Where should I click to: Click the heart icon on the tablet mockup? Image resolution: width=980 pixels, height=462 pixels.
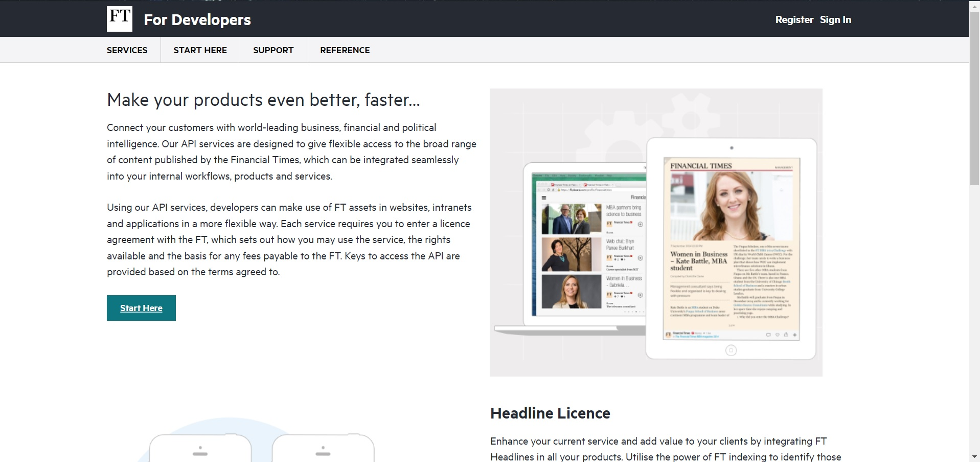(778, 335)
